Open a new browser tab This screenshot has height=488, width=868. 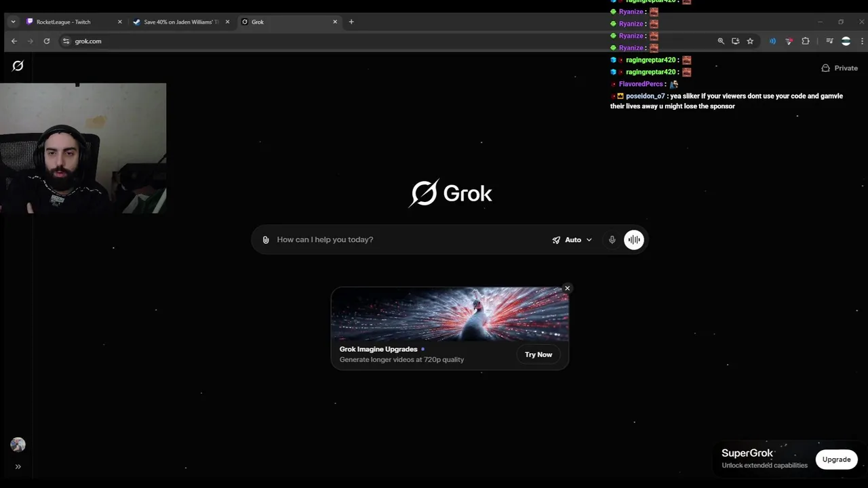coord(351,22)
